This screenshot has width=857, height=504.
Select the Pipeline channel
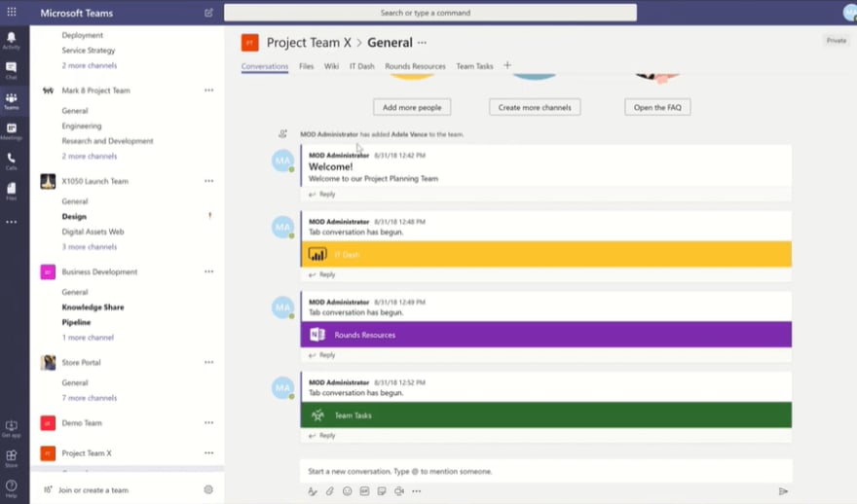pos(76,323)
